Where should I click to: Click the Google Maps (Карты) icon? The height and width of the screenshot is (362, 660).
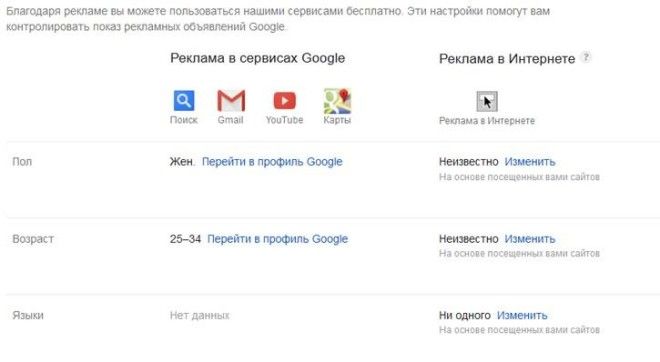pyautogui.click(x=337, y=101)
